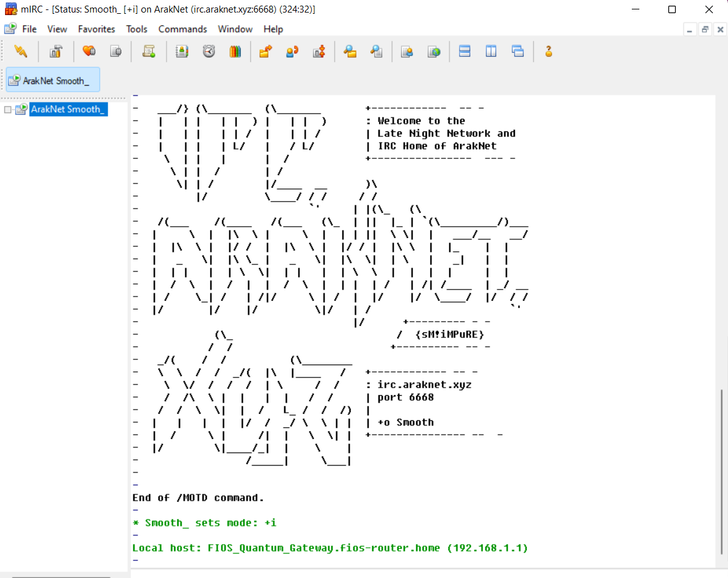Click the 'IRC Home of ArakNet' line
This screenshot has height=578, width=728.
coord(437,146)
